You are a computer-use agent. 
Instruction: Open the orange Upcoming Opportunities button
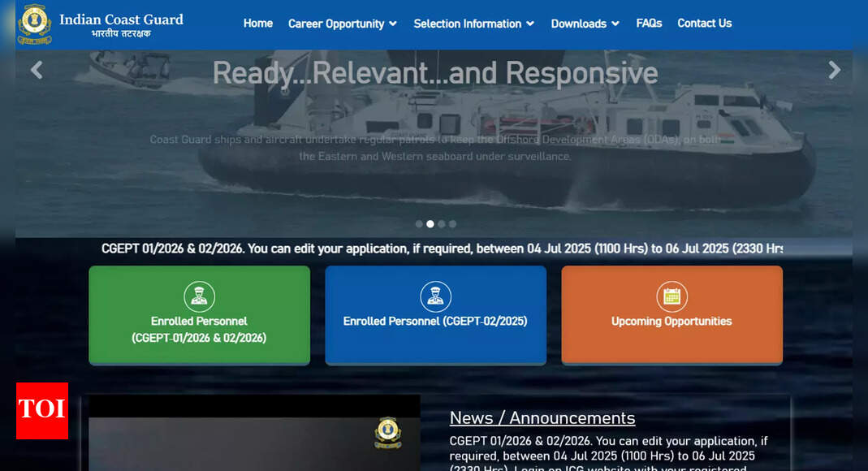672,314
